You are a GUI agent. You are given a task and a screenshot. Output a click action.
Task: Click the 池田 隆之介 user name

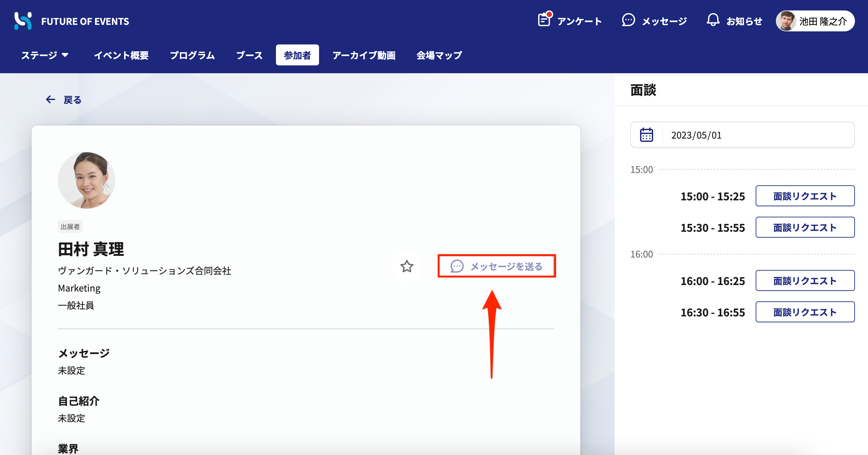(823, 21)
